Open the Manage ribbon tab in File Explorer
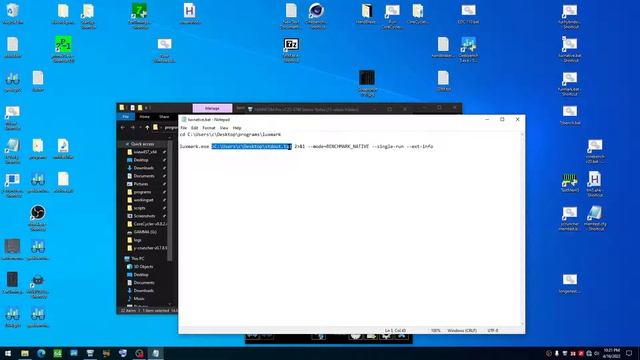The width and height of the screenshot is (640, 360). pyautogui.click(x=212, y=108)
